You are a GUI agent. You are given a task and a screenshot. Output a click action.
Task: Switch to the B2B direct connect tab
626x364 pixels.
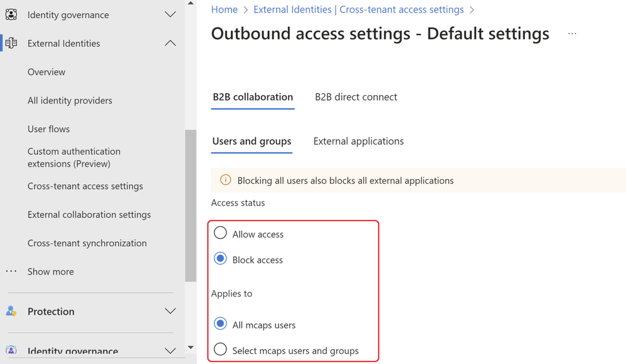pyautogui.click(x=356, y=97)
